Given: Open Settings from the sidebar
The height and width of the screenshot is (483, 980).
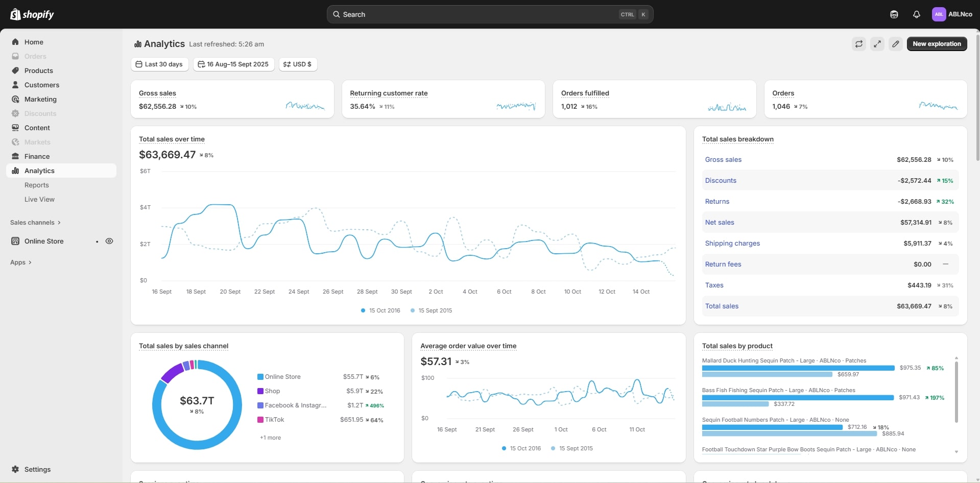Looking at the screenshot, I should [37, 469].
